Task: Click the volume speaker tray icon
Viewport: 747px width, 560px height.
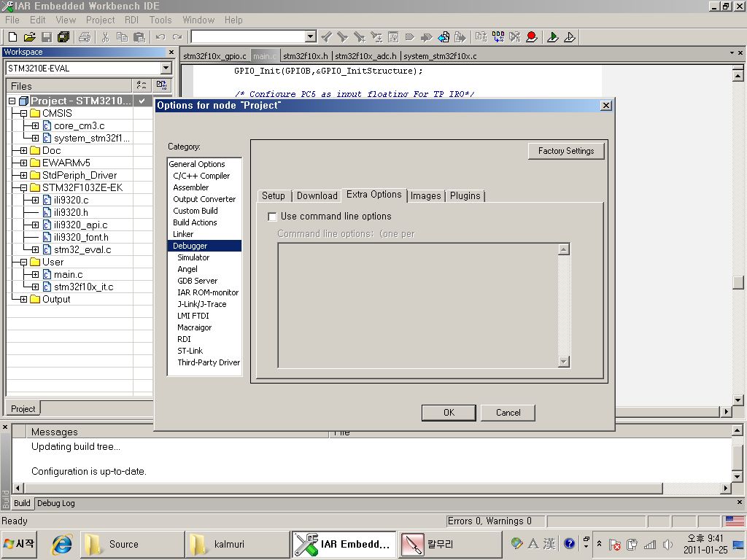Action: [667, 544]
